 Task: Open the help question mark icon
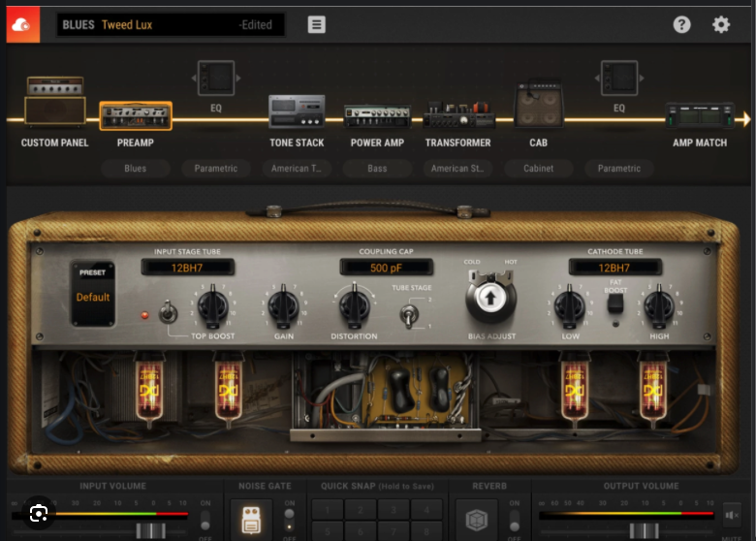(681, 24)
